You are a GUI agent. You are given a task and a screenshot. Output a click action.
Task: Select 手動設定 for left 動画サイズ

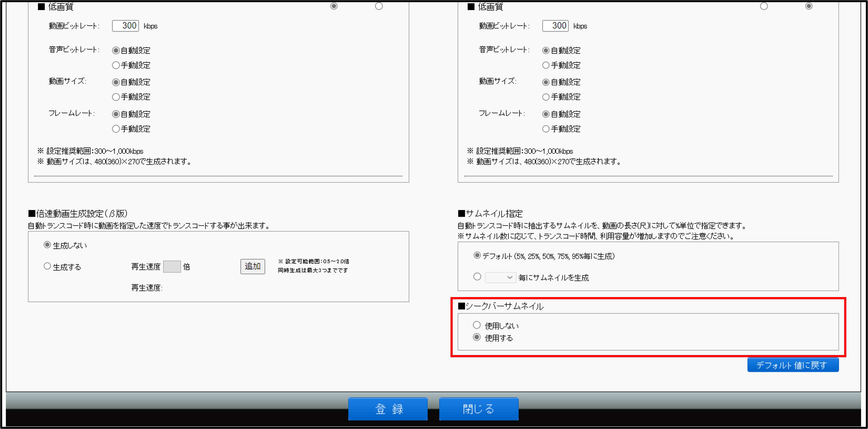click(x=116, y=97)
